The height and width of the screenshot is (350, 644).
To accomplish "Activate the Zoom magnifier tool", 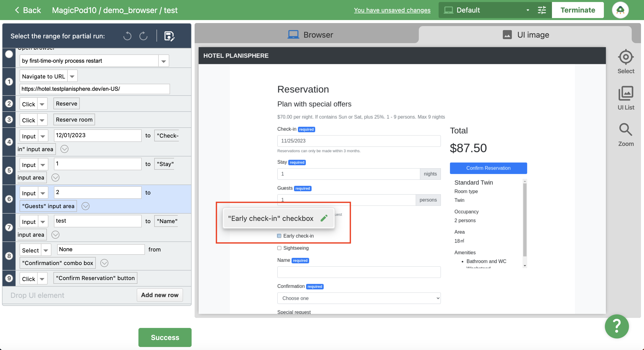I will [626, 135].
